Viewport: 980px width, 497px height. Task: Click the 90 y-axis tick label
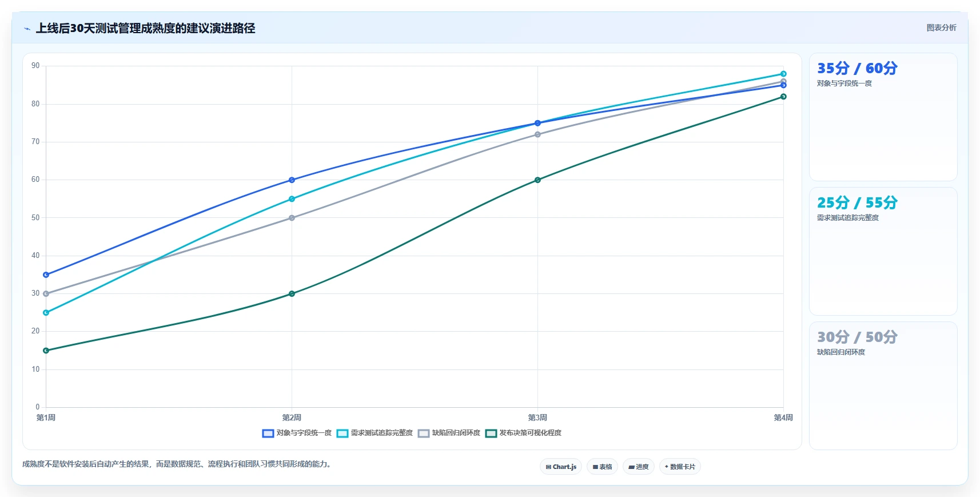[35, 66]
